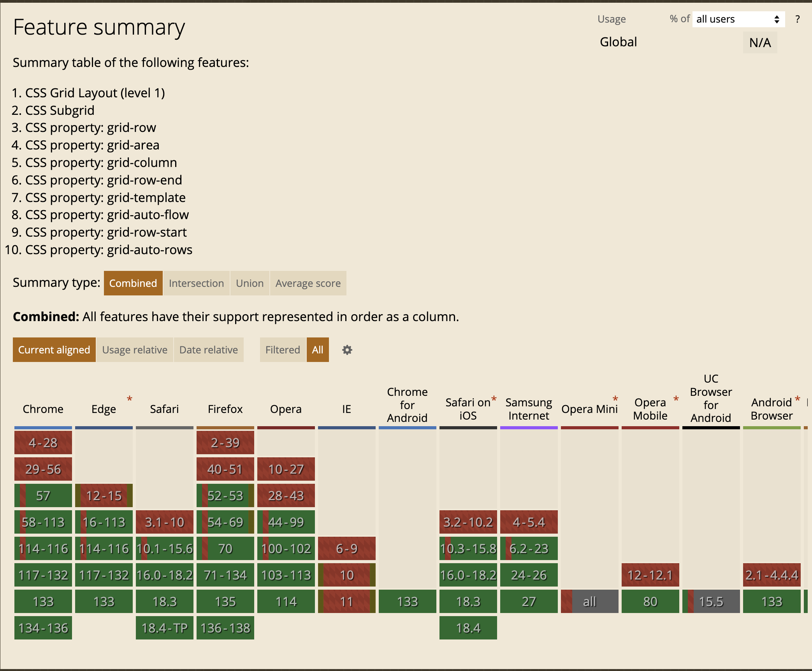812x671 pixels.
Task: Select Samsung Internet cell 27
Action: [x=529, y=601]
